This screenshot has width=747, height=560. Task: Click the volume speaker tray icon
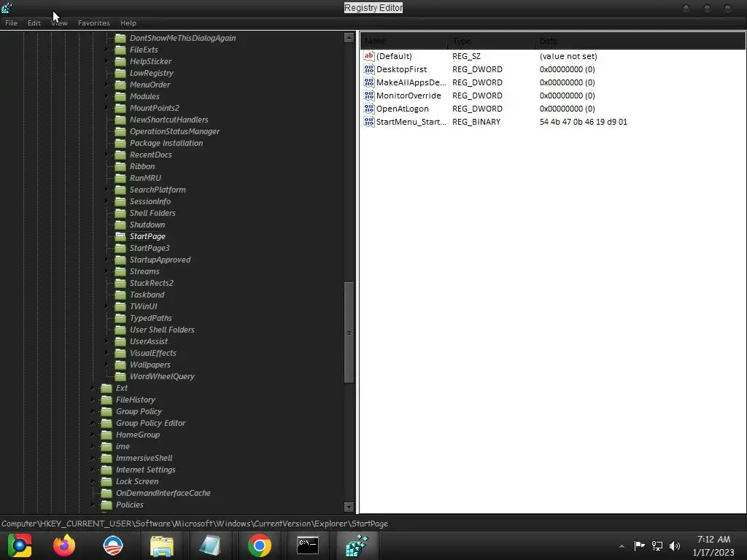click(x=675, y=545)
